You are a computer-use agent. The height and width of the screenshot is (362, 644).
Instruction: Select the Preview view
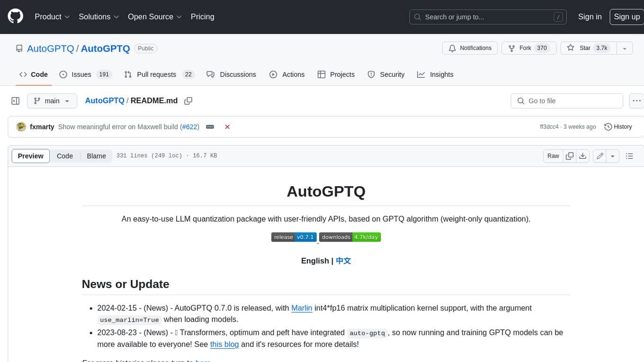coord(31,156)
